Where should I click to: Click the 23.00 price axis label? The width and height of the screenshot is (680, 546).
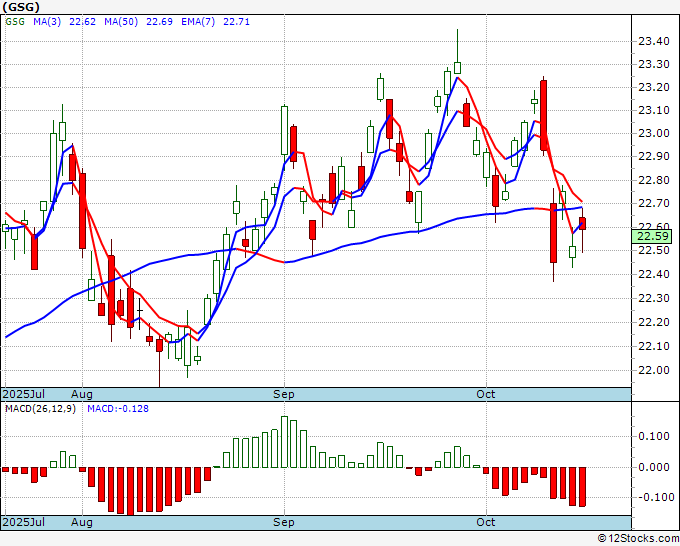654,134
